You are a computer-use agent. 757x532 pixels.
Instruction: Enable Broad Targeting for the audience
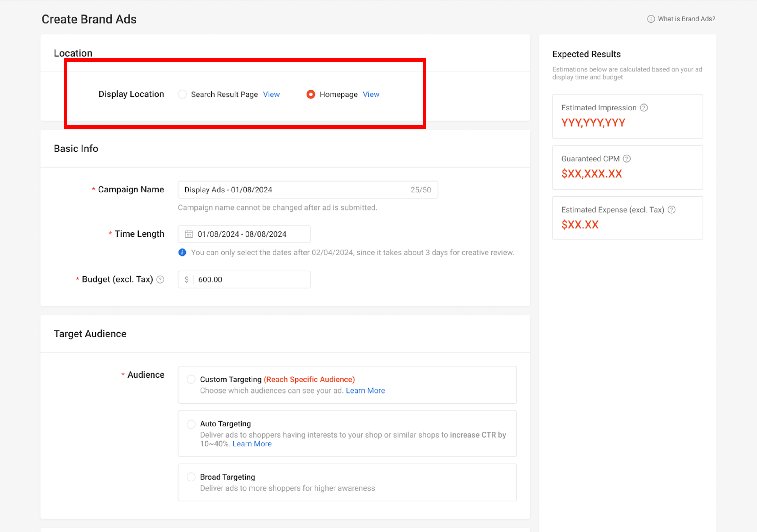[x=191, y=477]
